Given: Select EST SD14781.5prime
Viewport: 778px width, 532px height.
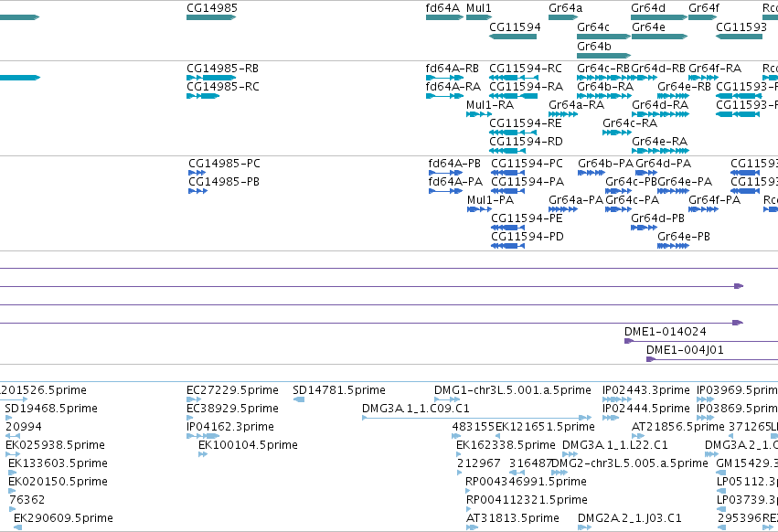Looking at the screenshot, I should click(299, 399).
